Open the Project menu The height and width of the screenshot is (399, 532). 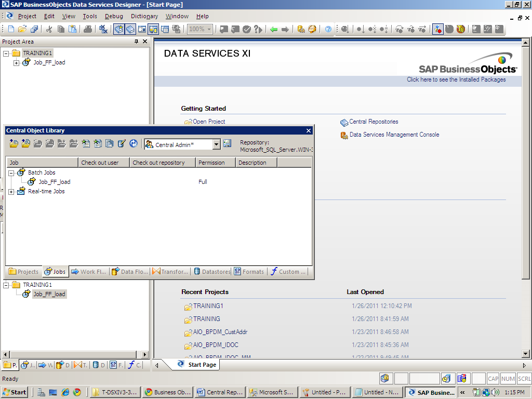[x=27, y=16]
